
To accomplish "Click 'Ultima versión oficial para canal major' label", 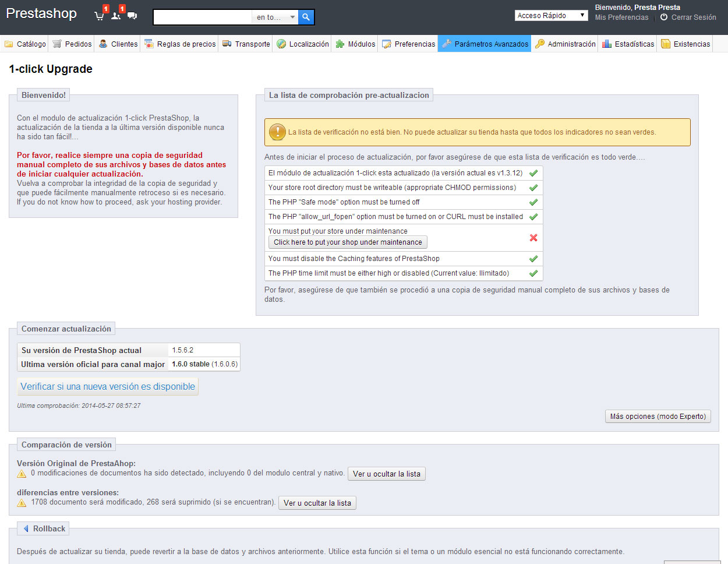I will pyautogui.click(x=93, y=364).
